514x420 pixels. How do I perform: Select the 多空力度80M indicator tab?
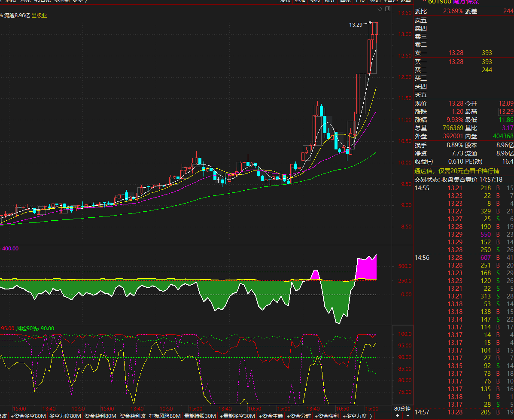[x=65, y=416]
